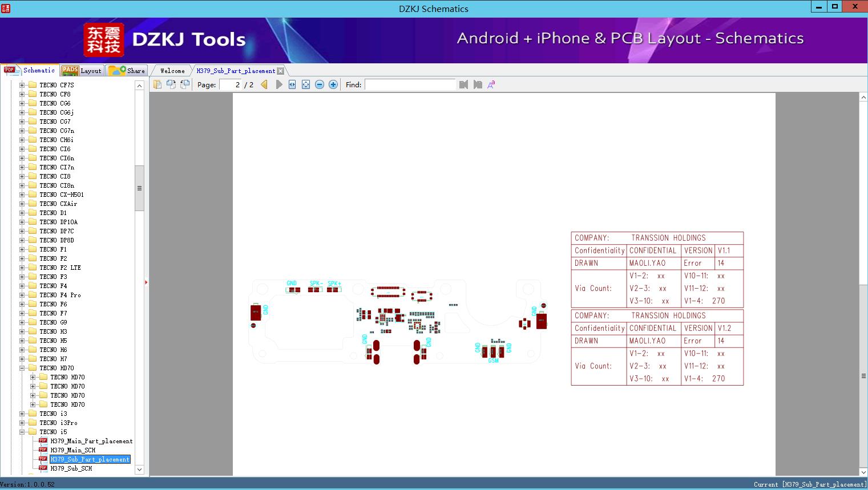Open the Share tab

pos(127,71)
